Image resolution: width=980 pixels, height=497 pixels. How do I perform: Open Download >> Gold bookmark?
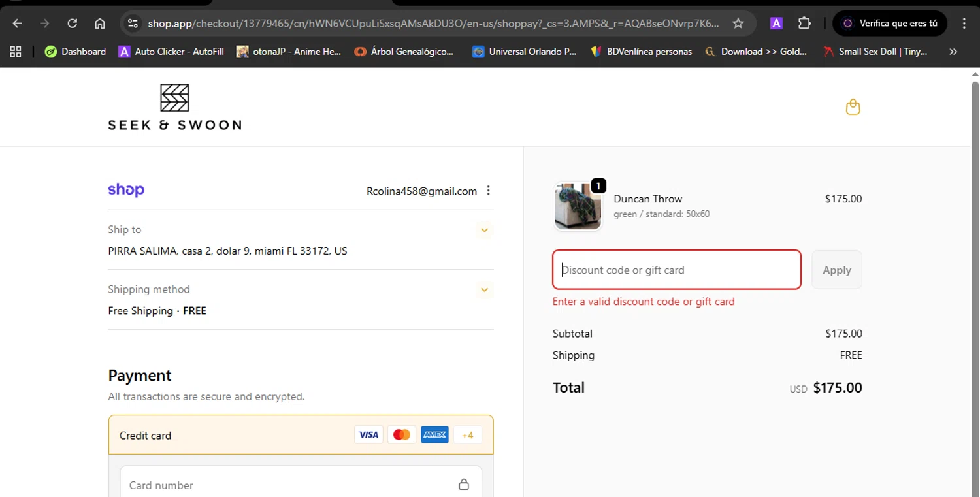pyautogui.click(x=756, y=52)
